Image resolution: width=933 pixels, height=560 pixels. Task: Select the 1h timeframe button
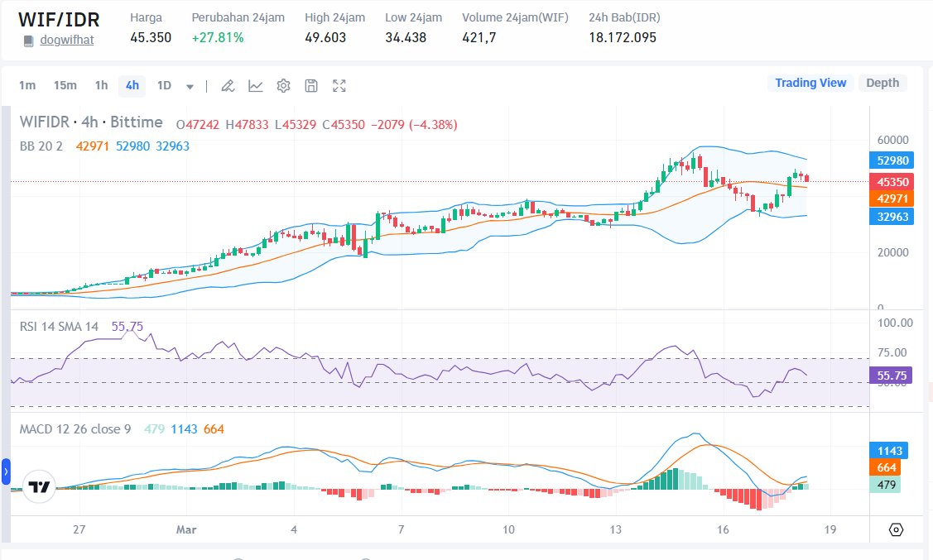[x=101, y=85]
